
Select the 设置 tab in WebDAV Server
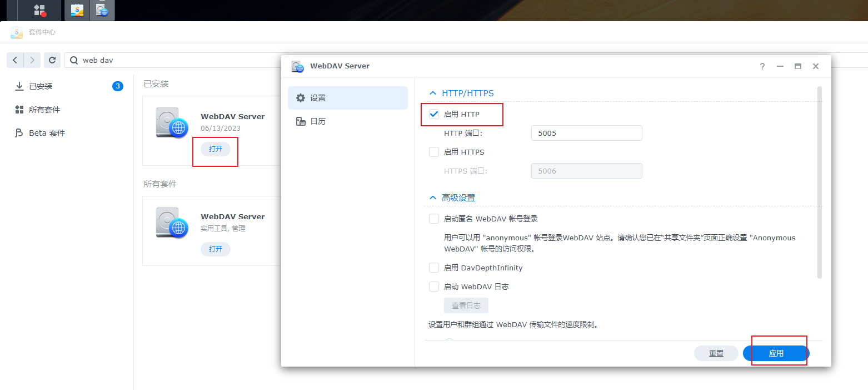(x=348, y=98)
